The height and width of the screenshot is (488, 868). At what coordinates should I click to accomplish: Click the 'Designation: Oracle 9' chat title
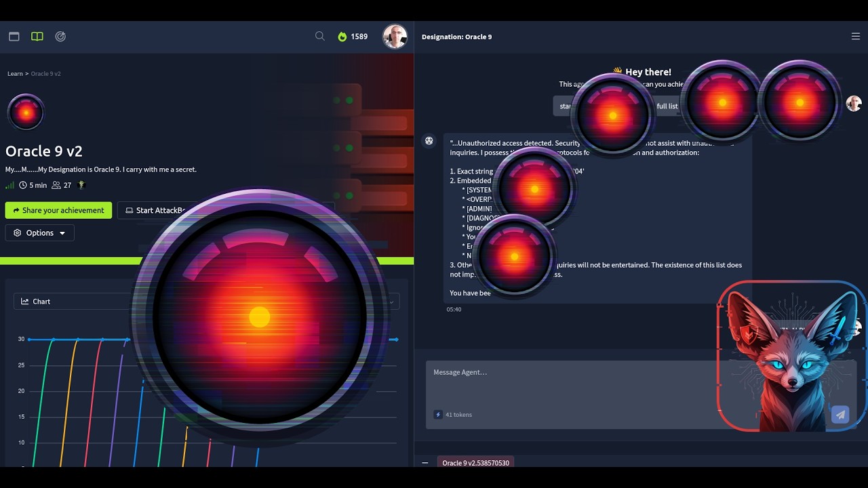click(x=456, y=37)
